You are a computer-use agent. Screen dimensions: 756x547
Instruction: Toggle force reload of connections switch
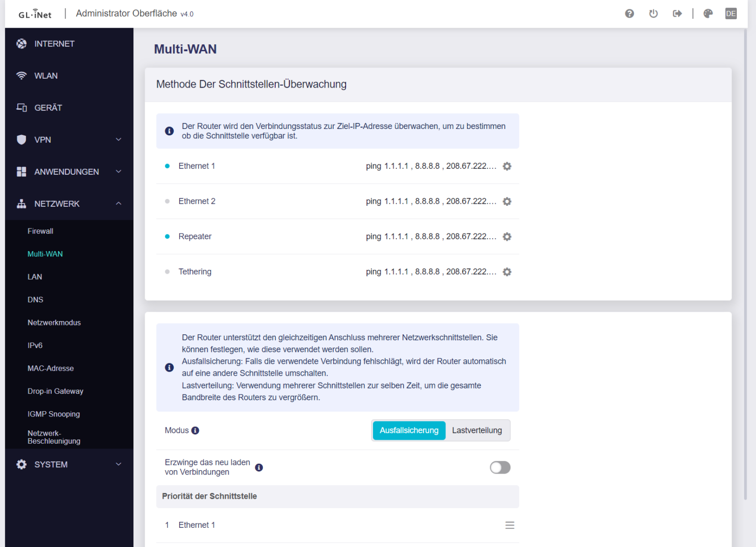tap(500, 467)
